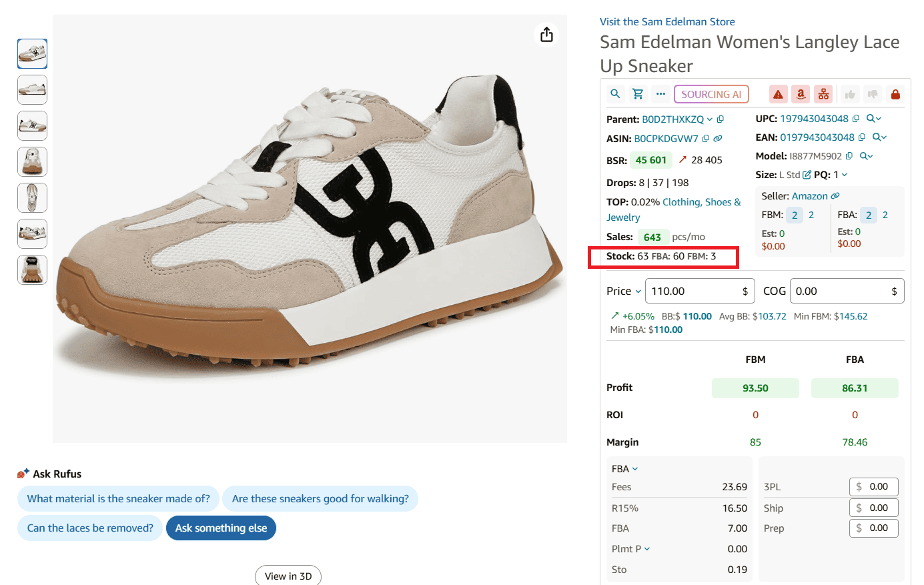924x585 pixels.
Task: Click the search magnifier icon in the extension toolbar
Action: (x=615, y=93)
